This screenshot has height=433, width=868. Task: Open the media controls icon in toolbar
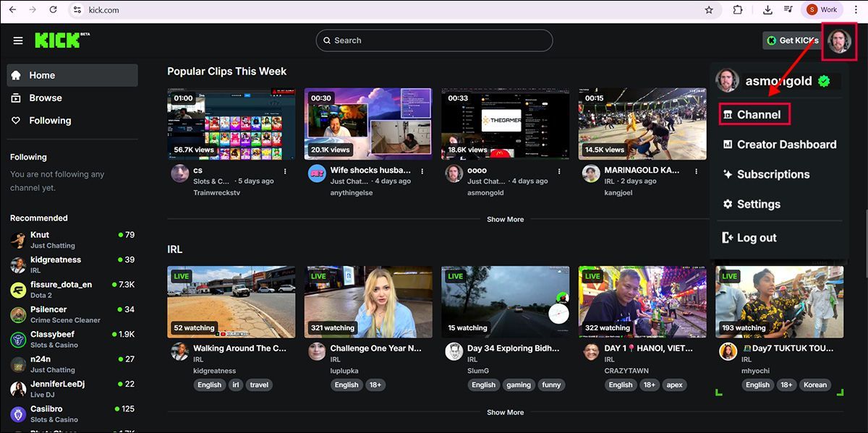(x=788, y=10)
